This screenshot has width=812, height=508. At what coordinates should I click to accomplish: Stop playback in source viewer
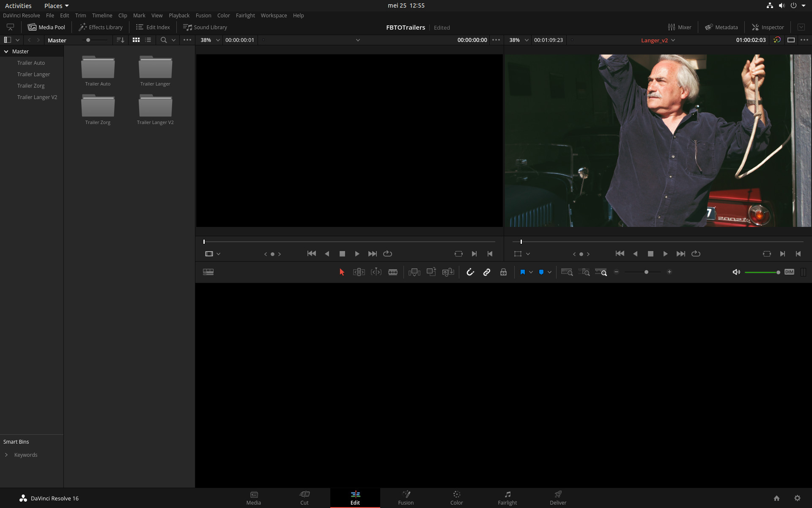[x=342, y=254]
